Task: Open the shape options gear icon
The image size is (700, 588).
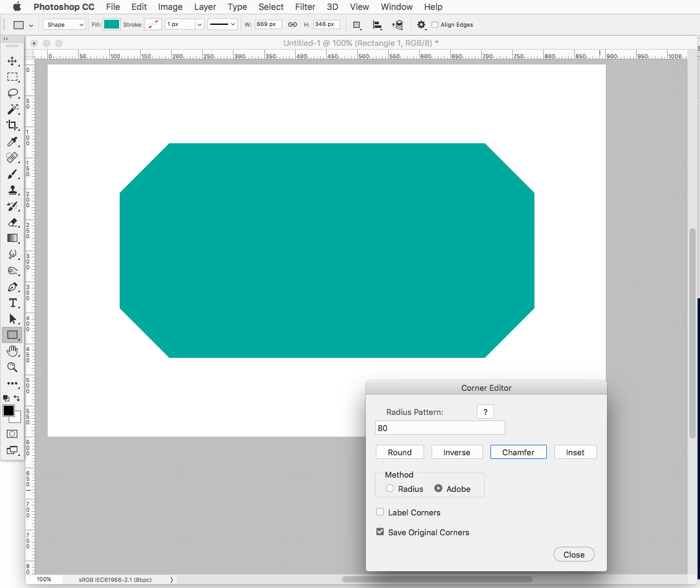Action: click(422, 25)
